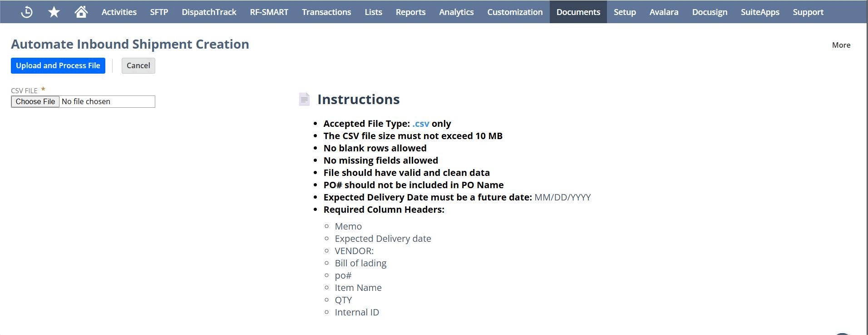Click the .csv file type link

[420, 124]
